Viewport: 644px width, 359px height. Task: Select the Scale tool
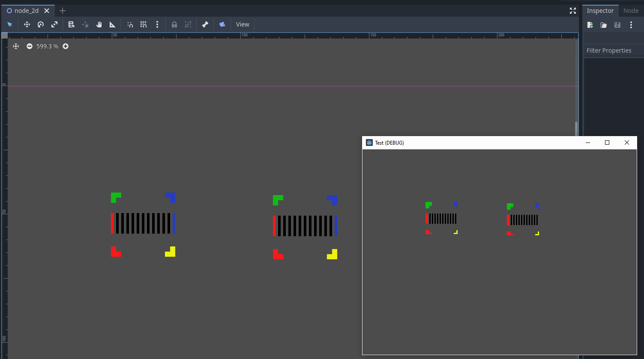pyautogui.click(x=54, y=24)
